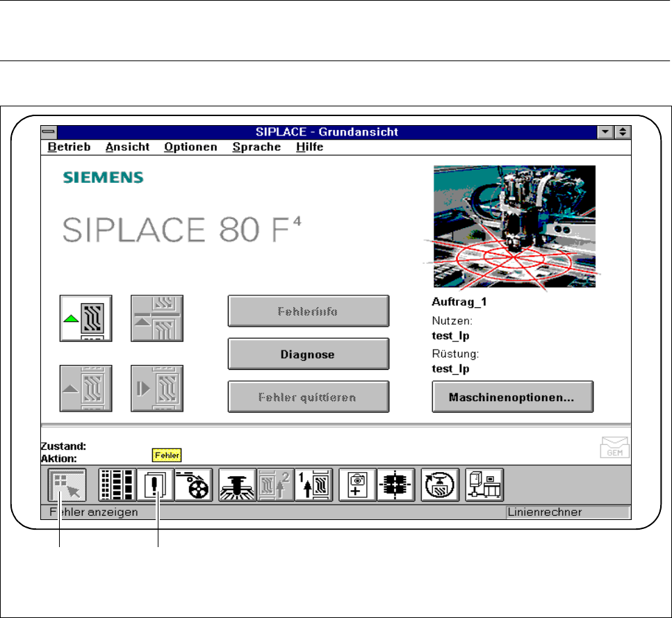The height and width of the screenshot is (618, 672).
Task: Click the greyed dual conveyor board icon
Action: 157,318
